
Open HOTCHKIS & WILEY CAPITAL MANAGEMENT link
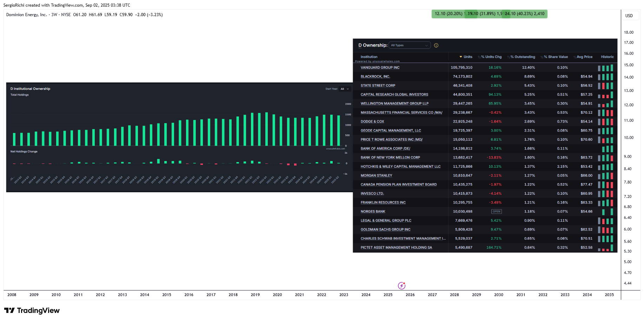pyautogui.click(x=400, y=167)
